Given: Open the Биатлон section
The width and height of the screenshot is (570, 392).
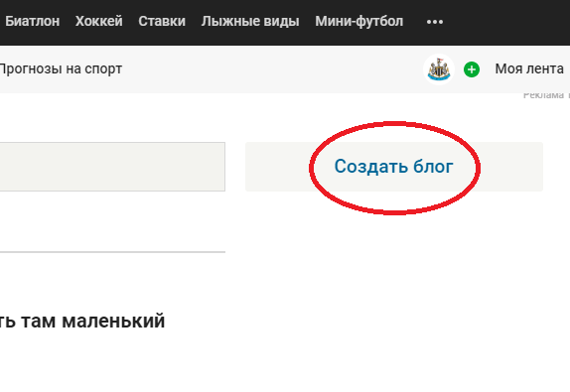Looking at the screenshot, I should click(33, 22).
